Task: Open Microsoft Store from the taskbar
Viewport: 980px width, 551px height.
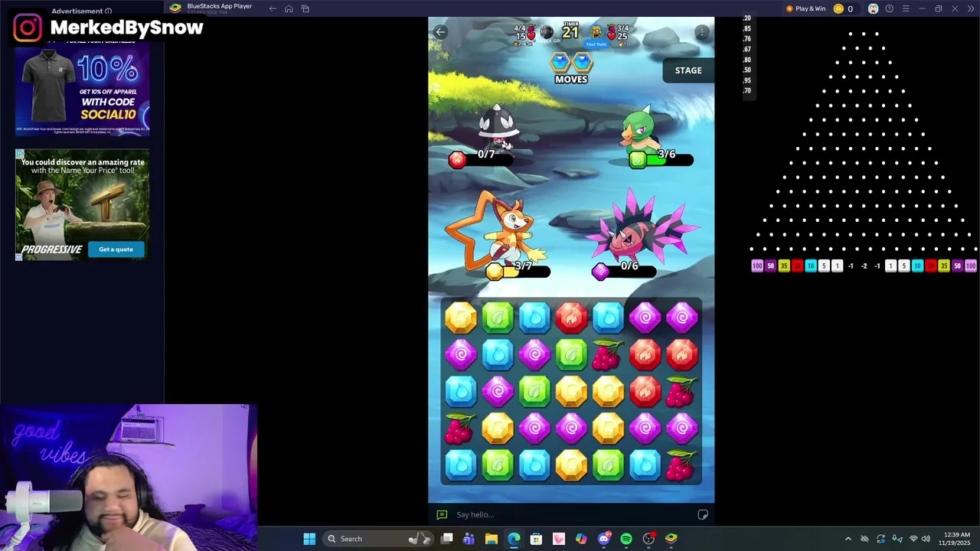Action: tap(536, 539)
